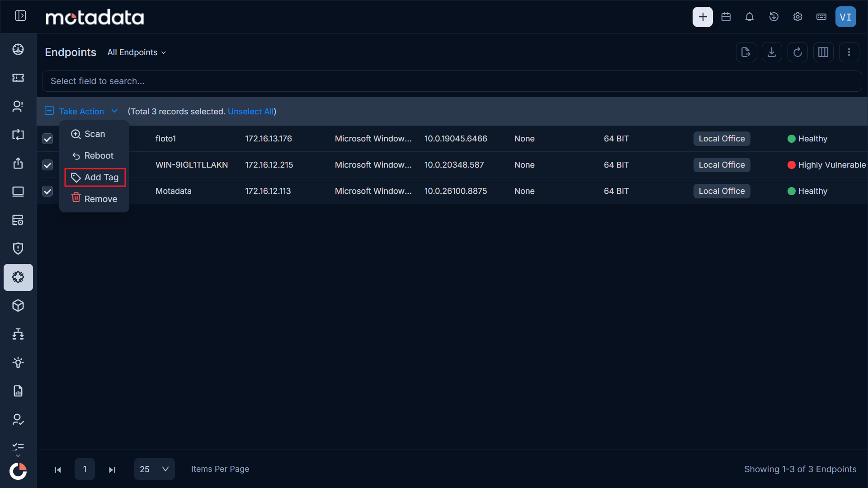Choose Add Tag from the action menu

(x=95, y=177)
